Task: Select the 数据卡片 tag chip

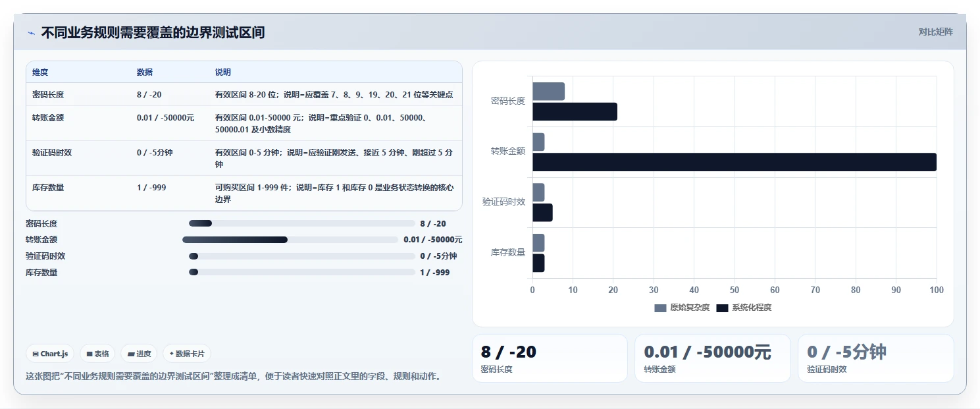Action: (x=187, y=354)
